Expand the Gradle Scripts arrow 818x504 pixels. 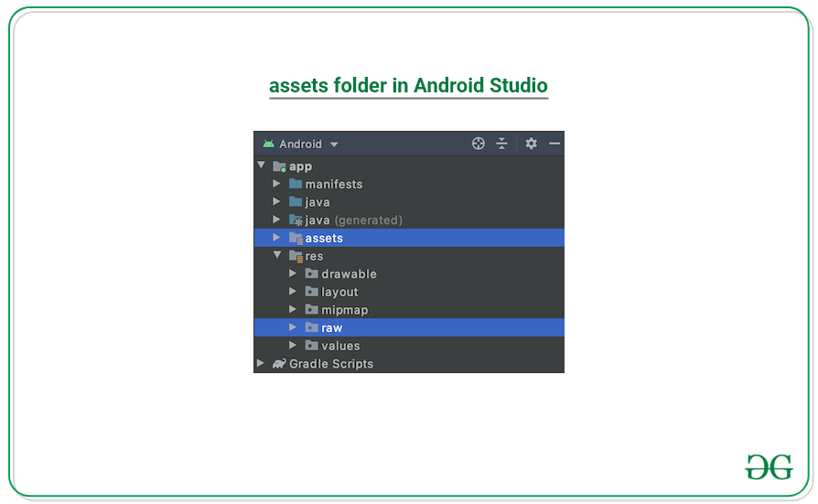(x=261, y=363)
